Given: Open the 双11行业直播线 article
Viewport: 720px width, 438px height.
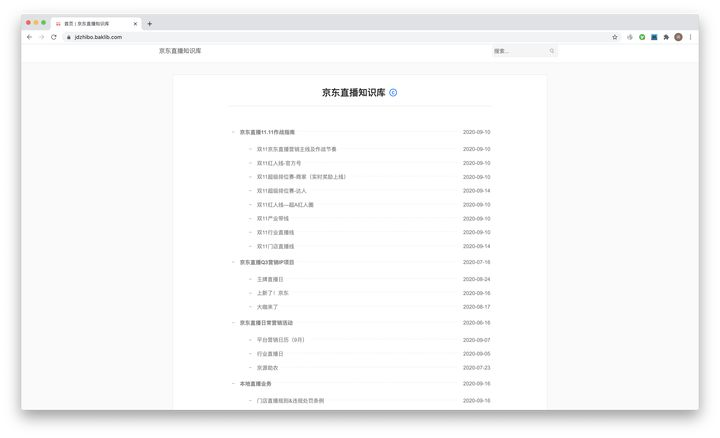Looking at the screenshot, I should pos(276,232).
